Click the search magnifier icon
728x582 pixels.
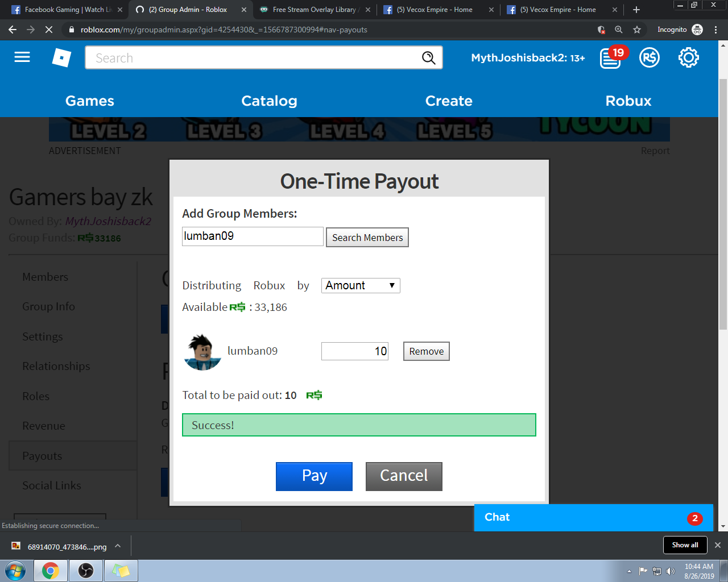[x=428, y=57]
